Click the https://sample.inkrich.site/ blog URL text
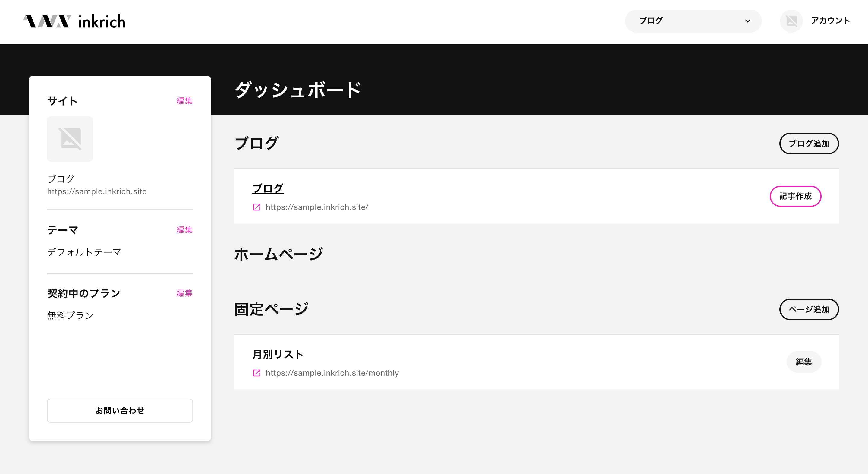Screen dimensions: 868x474 coord(317,207)
